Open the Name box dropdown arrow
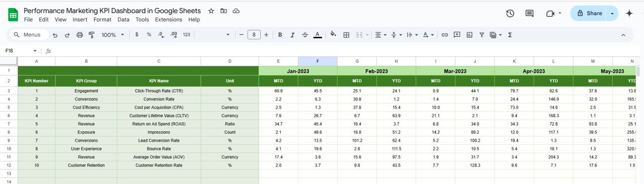Viewport: 644px width, 184px height. click(x=35, y=51)
